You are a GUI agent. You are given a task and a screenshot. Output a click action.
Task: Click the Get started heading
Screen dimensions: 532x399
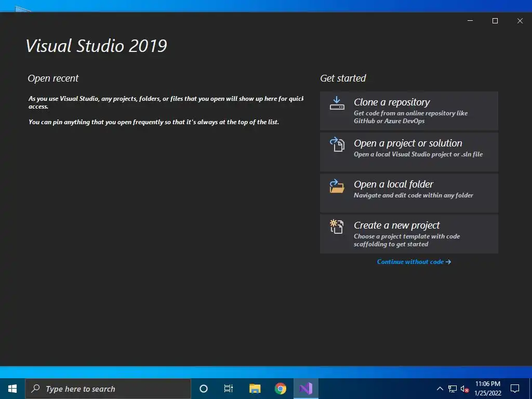(343, 78)
